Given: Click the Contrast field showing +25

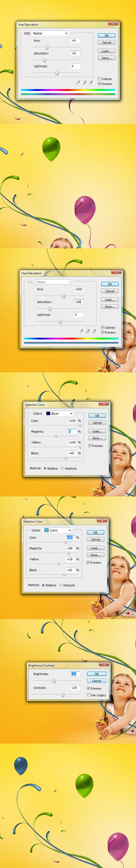Looking at the screenshot, I should pyautogui.click(x=75, y=688).
